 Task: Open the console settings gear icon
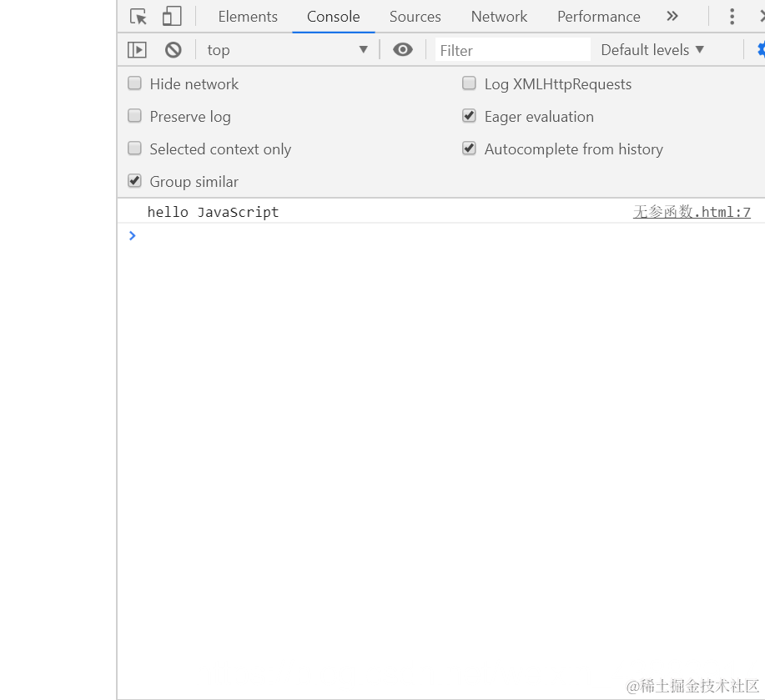tap(761, 50)
